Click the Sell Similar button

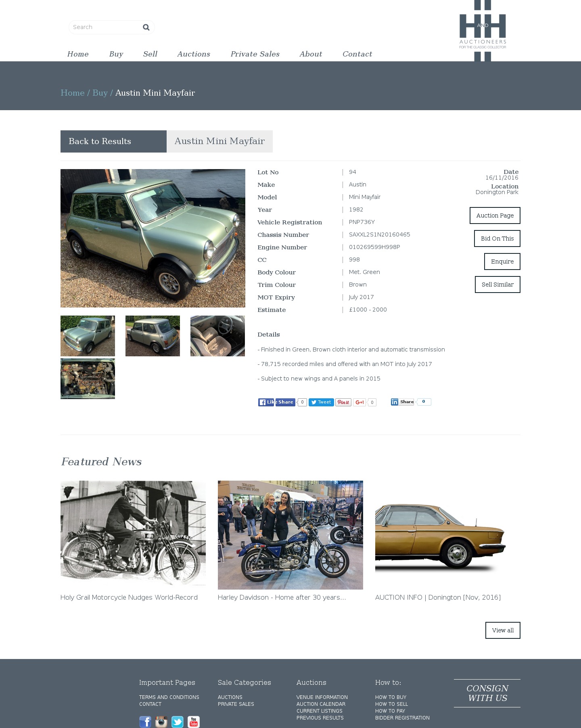[497, 285]
